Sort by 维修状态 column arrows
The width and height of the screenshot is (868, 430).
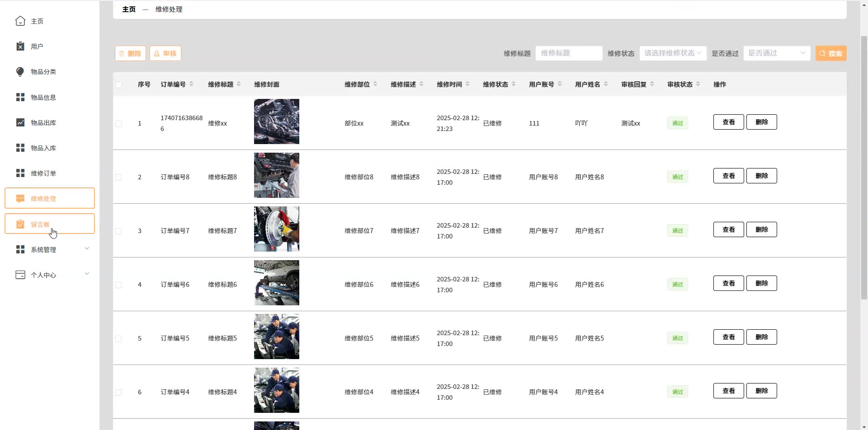514,84
